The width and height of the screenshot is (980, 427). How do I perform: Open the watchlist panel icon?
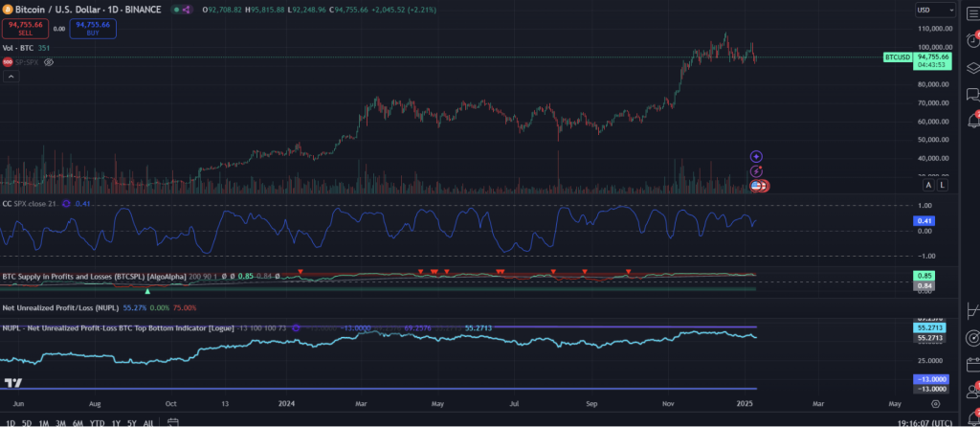click(x=972, y=11)
